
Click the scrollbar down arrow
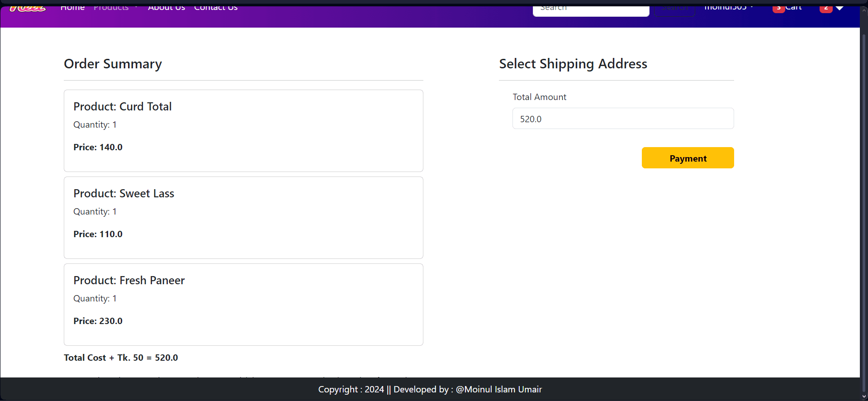coord(864,396)
